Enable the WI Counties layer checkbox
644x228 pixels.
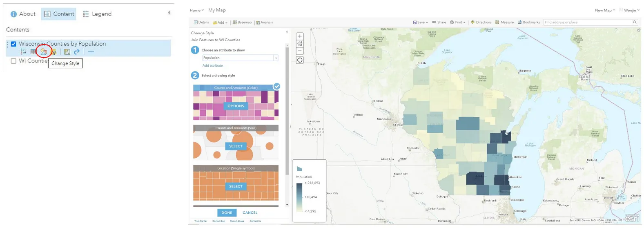click(13, 61)
